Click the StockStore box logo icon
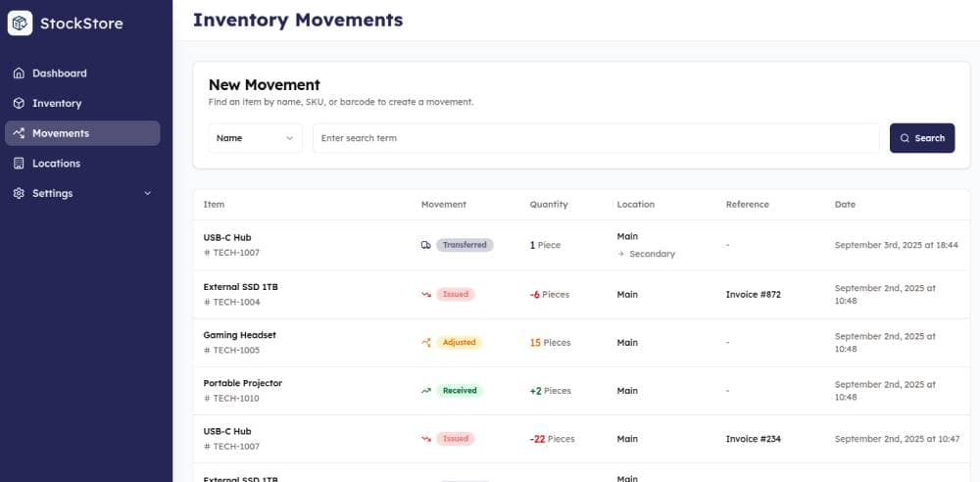The height and width of the screenshot is (482, 980). pyautogui.click(x=21, y=23)
